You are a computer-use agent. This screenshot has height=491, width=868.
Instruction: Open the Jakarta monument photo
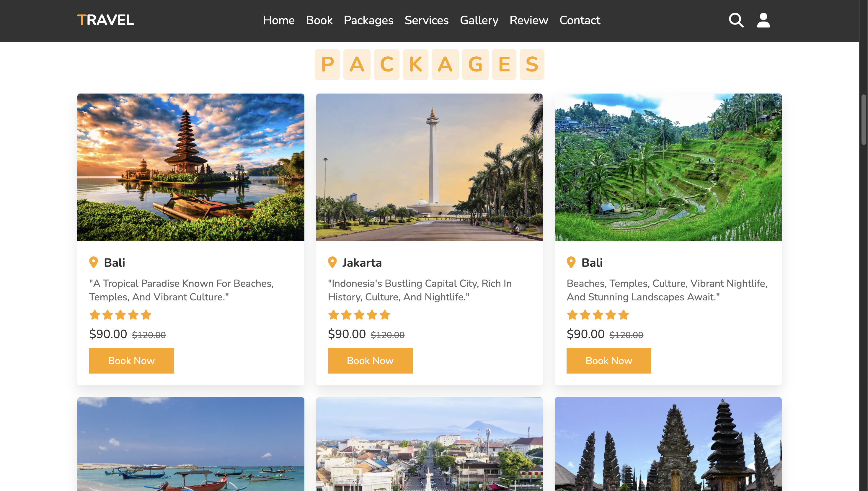430,167
